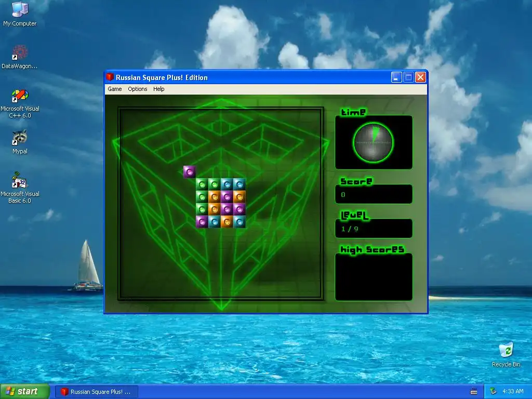This screenshot has width=532, height=399.
Task: Click the lone purple block above the cluster
Action: pos(189,172)
